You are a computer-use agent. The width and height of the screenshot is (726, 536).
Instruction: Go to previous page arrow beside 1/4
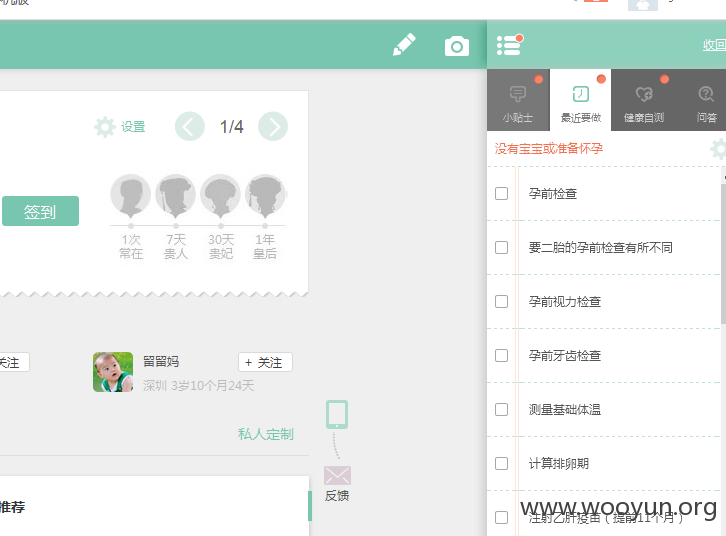[189, 126]
